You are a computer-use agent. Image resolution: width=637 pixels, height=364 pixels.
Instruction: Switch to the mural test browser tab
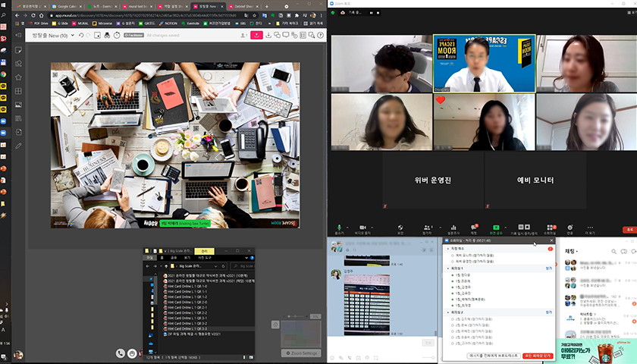[137, 7]
